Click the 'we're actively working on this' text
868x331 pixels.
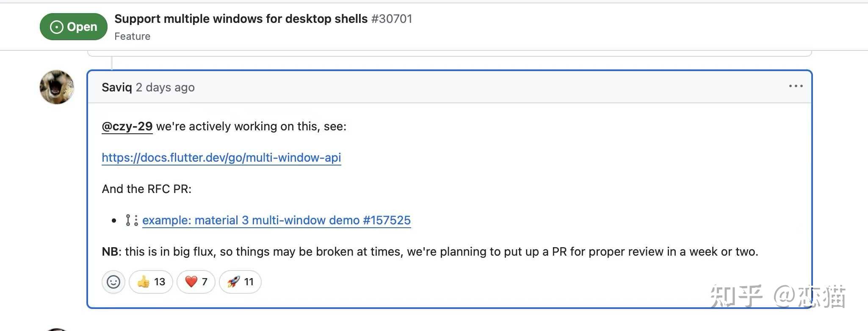pos(251,127)
